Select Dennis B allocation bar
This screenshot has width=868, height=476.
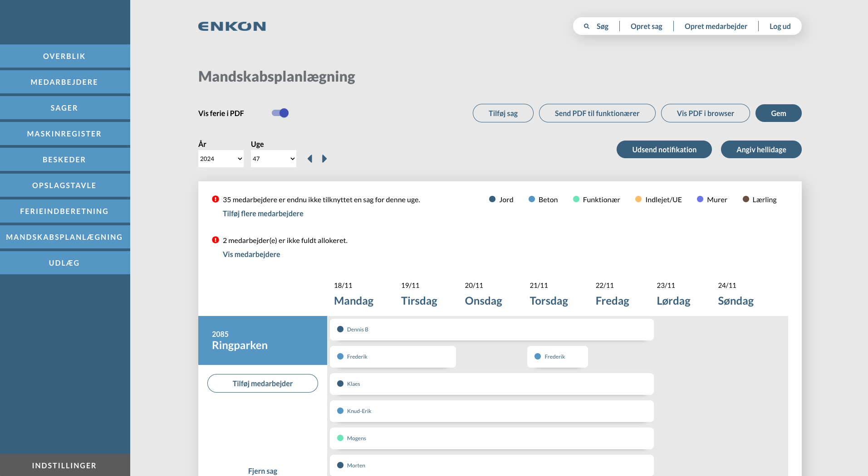pos(491,330)
